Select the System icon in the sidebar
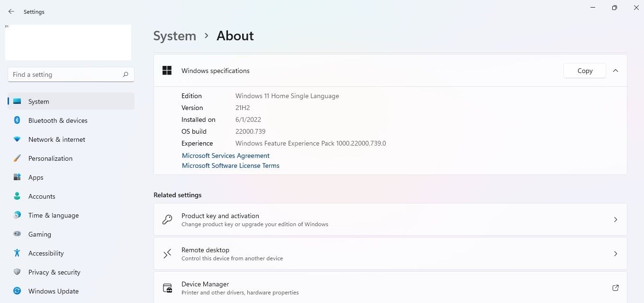This screenshot has height=303, width=644. coord(17,101)
